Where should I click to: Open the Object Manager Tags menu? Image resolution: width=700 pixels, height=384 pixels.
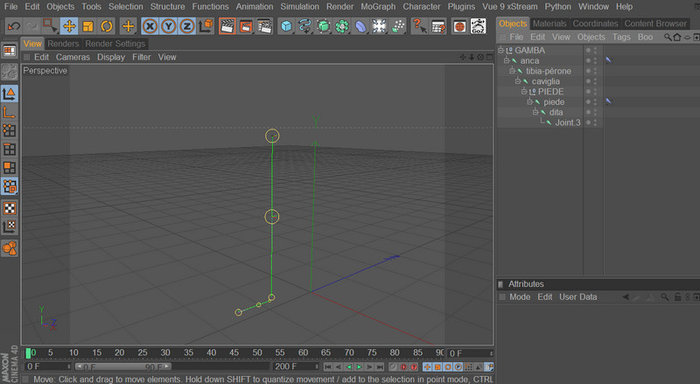(x=621, y=37)
